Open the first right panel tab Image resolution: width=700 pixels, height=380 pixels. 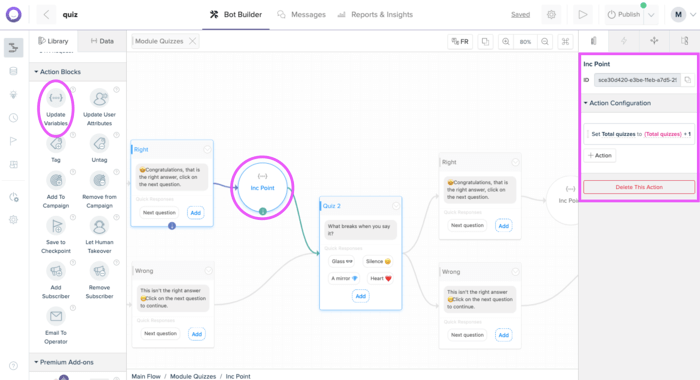594,41
